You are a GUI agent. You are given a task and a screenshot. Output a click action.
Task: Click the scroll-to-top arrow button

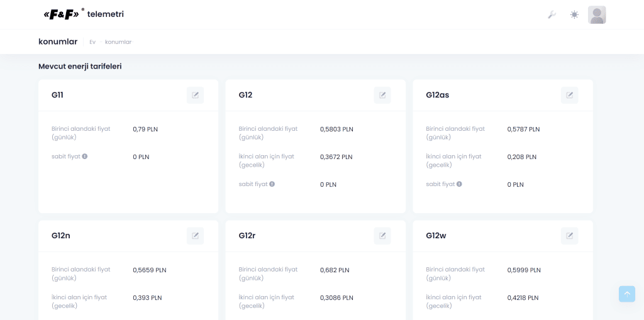(627, 294)
